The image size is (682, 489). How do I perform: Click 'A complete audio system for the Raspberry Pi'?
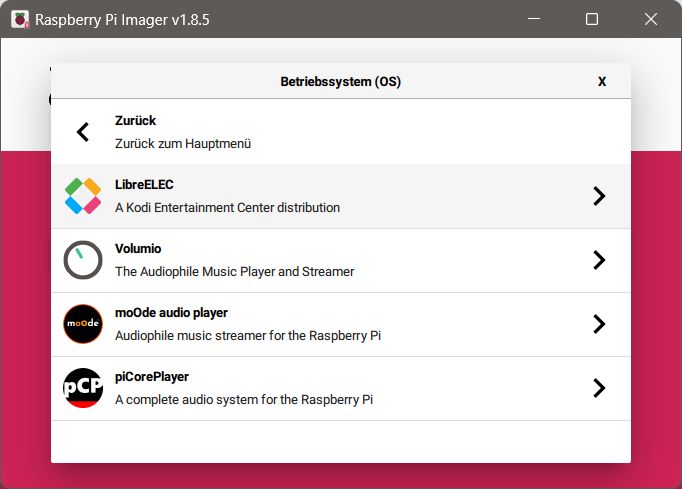pos(244,399)
